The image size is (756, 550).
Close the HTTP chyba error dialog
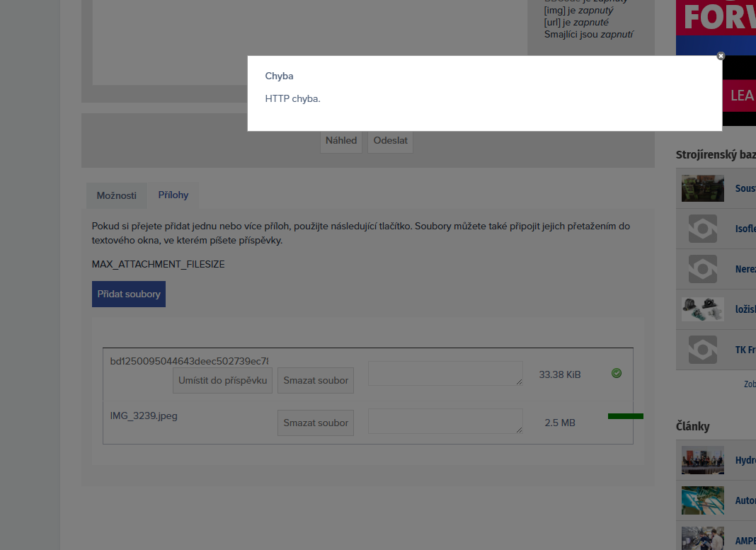721,56
